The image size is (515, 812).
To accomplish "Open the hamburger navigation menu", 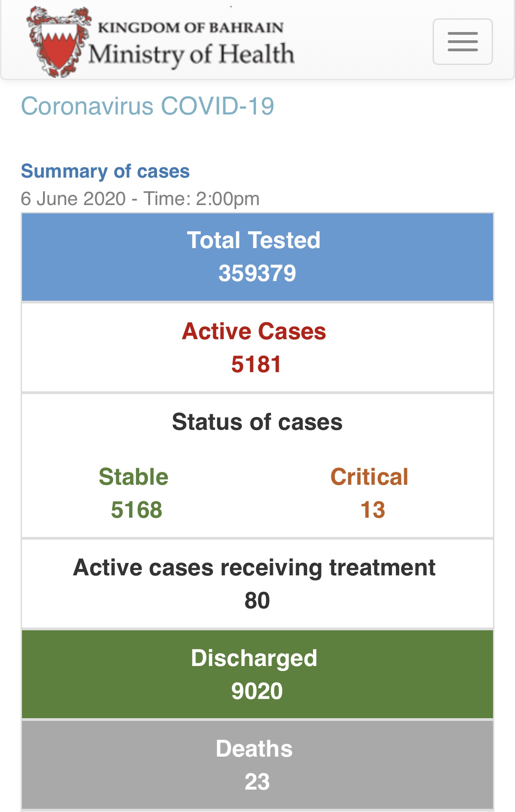I will [x=462, y=42].
